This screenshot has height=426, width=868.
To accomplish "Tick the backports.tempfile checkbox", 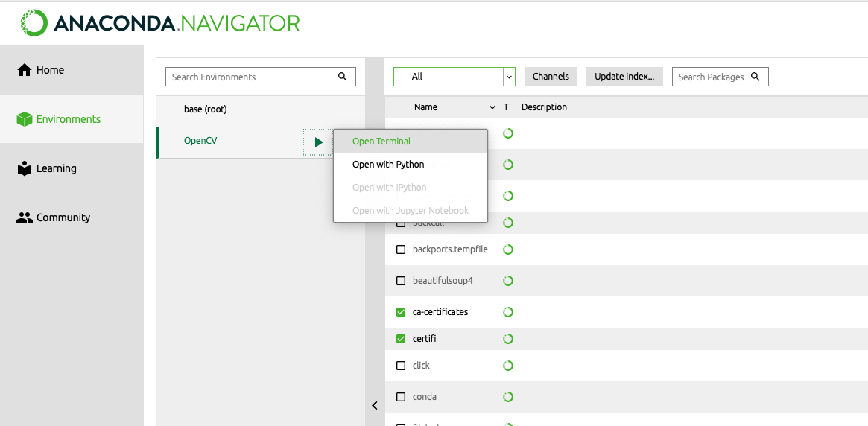I will 401,249.
